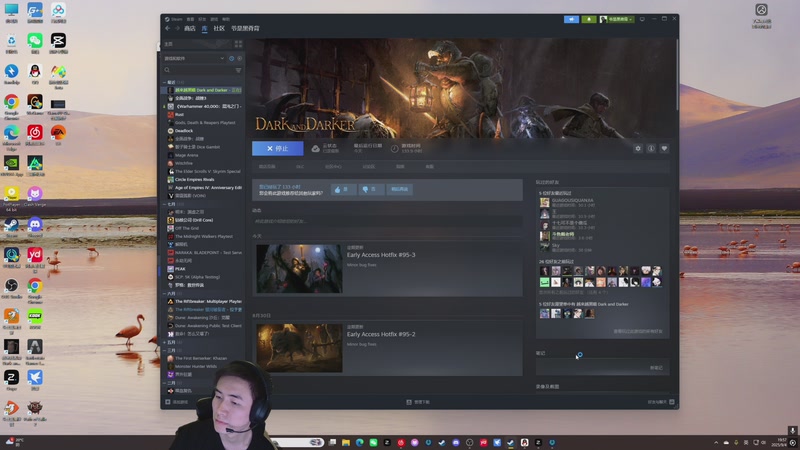Click Add a Game at bottom left
Screen dimensions: 800x450
tap(177, 402)
